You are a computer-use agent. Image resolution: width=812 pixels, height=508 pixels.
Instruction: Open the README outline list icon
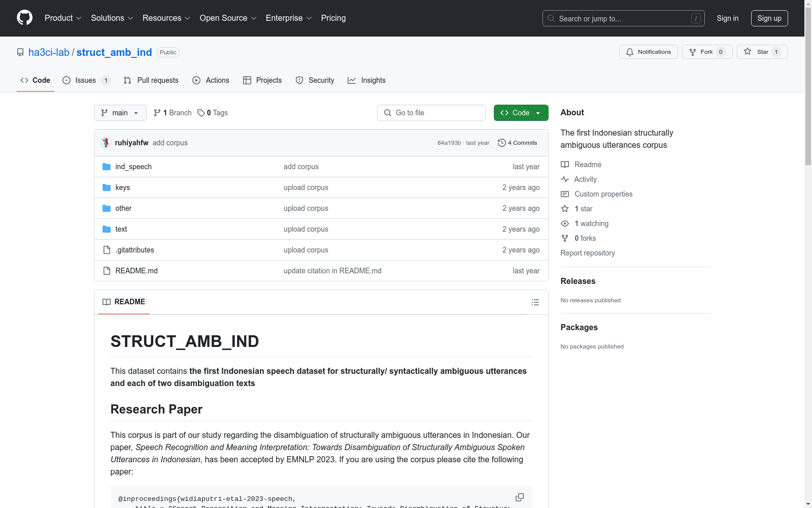pos(535,302)
